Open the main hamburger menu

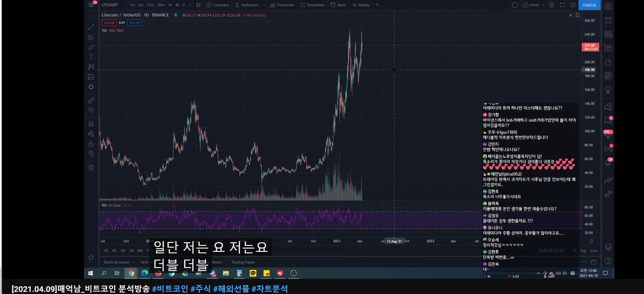click(91, 5)
